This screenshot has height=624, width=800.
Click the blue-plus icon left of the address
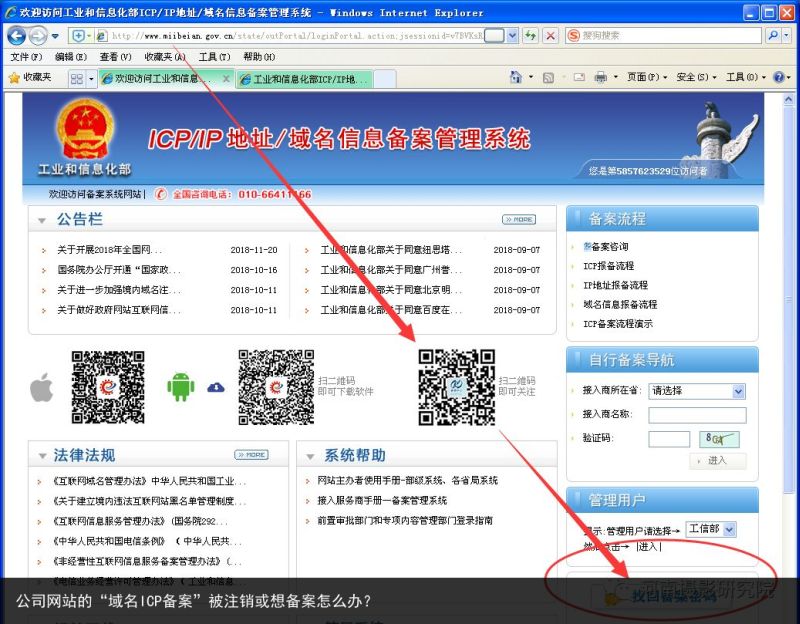pos(79,36)
